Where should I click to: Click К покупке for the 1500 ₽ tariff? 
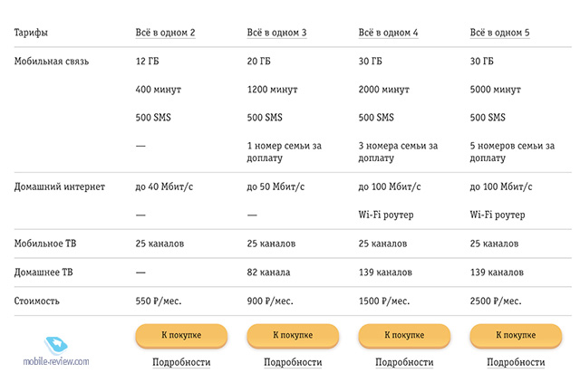click(x=404, y=336)
